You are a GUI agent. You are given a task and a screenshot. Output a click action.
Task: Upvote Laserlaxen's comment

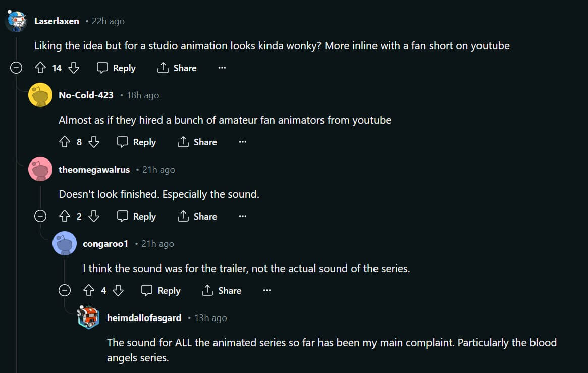coord(40,68)
